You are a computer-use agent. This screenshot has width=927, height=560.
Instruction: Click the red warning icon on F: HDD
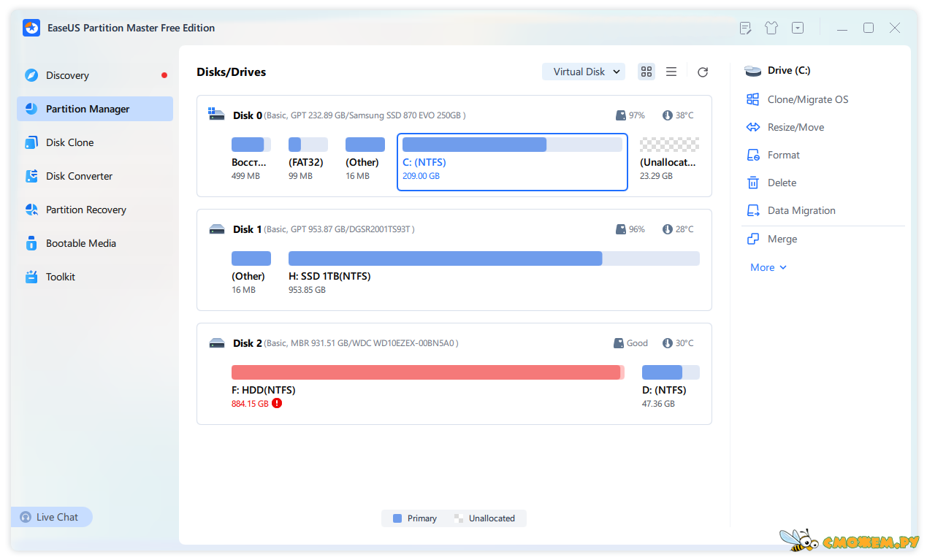coord(277,403)
